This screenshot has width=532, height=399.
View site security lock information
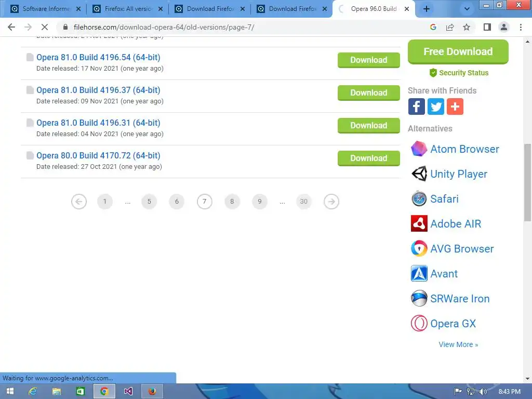click(65, 27)
